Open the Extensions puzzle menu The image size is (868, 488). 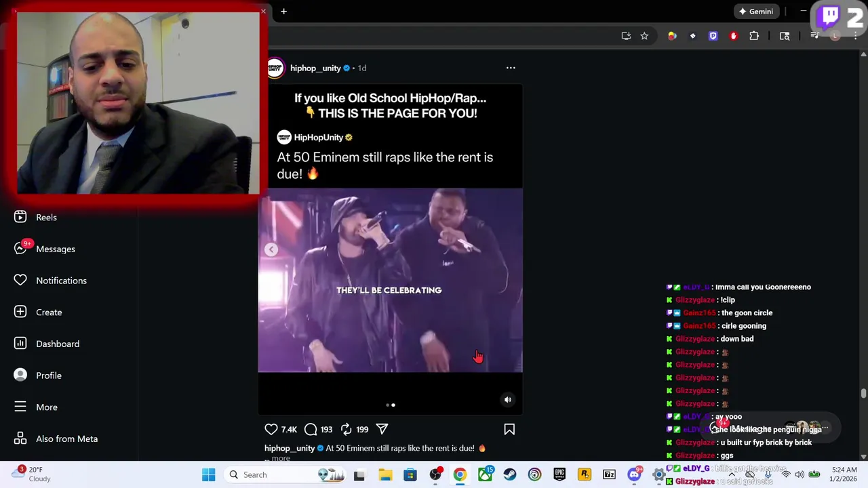754,36
